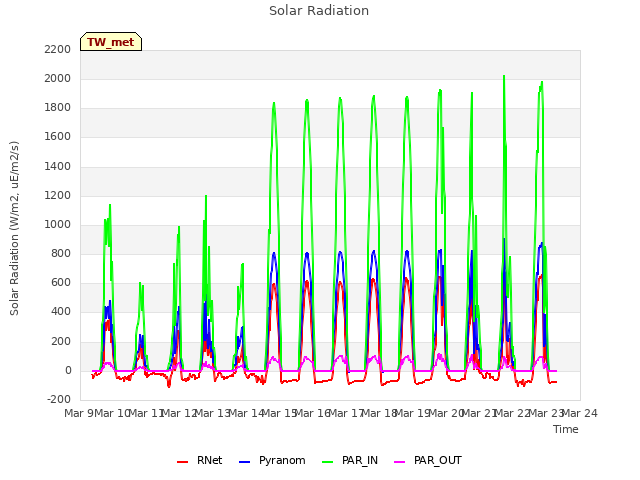The width and height of the screenshot is (640, 480).
Task: Click the 1000 y-axis tick label
Action: tap(58, 224)
